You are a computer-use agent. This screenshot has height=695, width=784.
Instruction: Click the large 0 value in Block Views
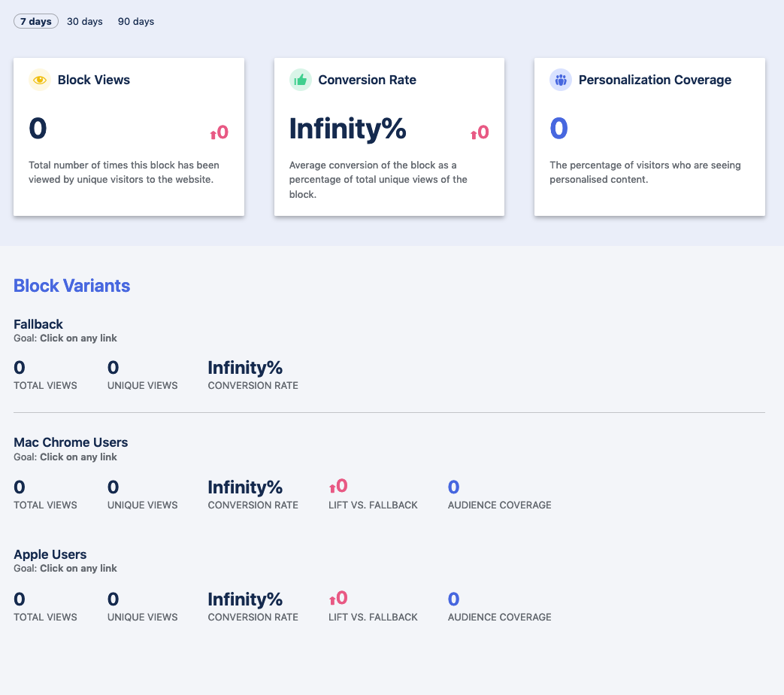tap(38, 129)
